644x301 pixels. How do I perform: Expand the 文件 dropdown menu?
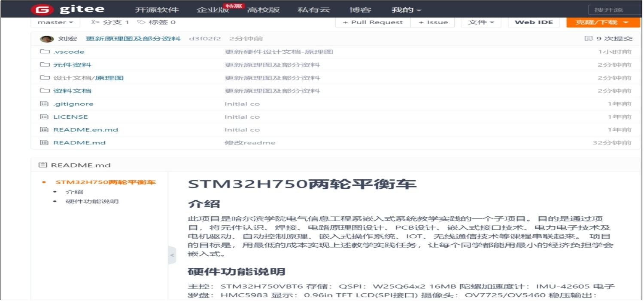pos(481,22)
